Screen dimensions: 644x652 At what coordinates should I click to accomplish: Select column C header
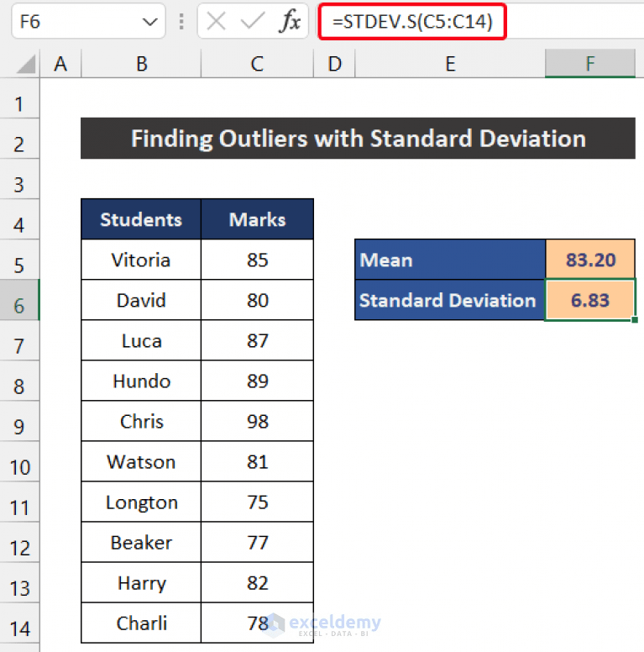[257, 64]
